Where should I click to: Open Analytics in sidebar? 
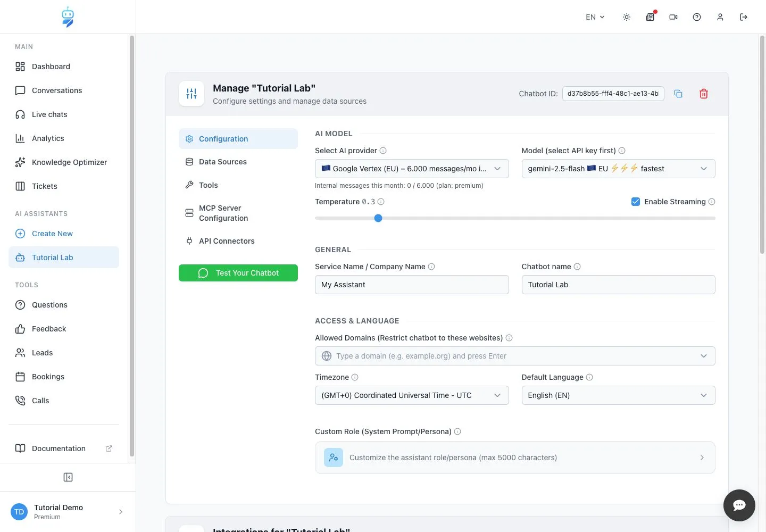pos(64,138)
